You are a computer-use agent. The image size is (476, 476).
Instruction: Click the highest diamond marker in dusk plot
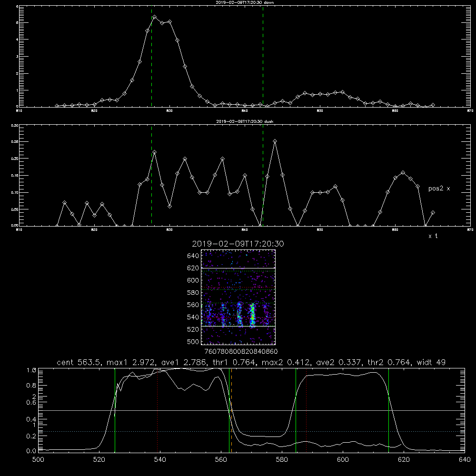point(275,141)
